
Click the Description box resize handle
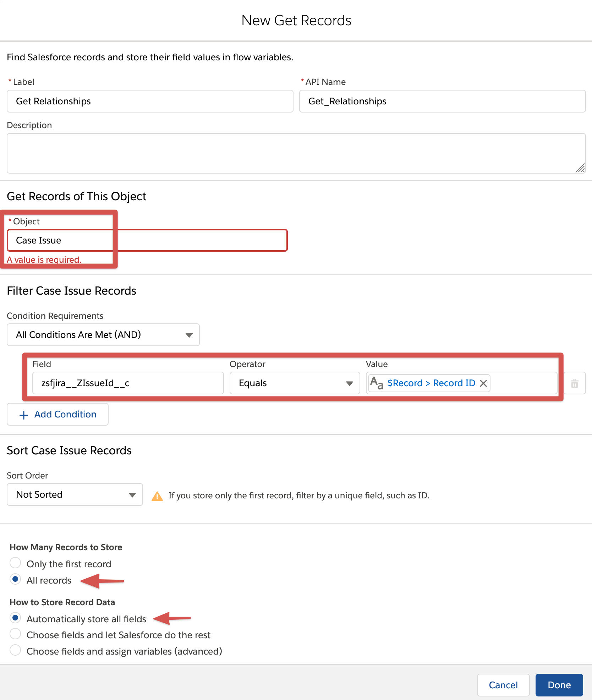coord(580,168)
